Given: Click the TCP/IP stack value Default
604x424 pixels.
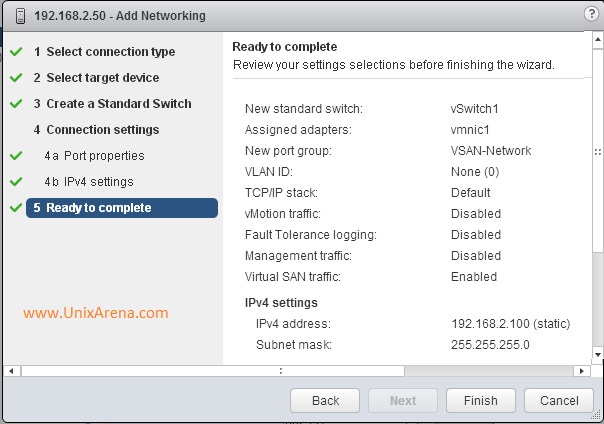Looking at the screenshot, I should [x=470, y=193].
